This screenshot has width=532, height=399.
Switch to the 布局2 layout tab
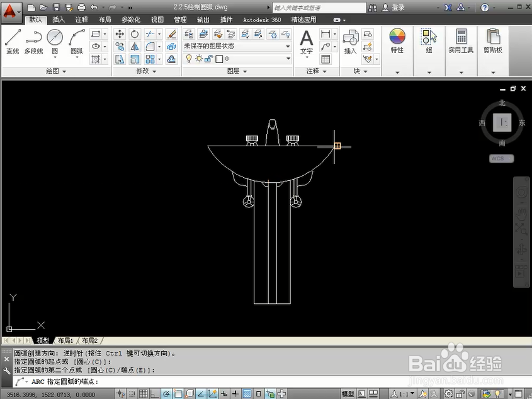point(89,340)
